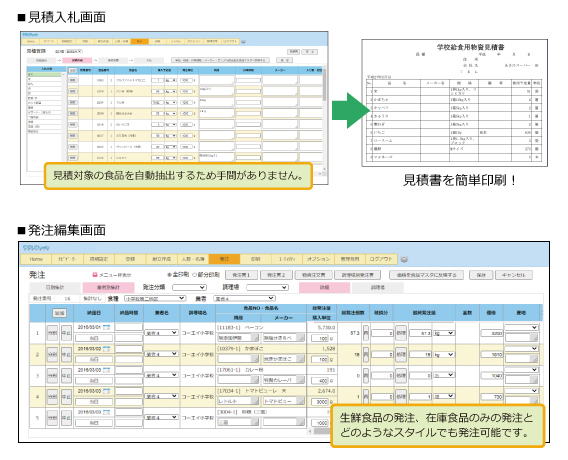The width and height of the screenshot is (568, 460).
Task: Click the logo in the 発注 screen header
Action: pos(36,248)
